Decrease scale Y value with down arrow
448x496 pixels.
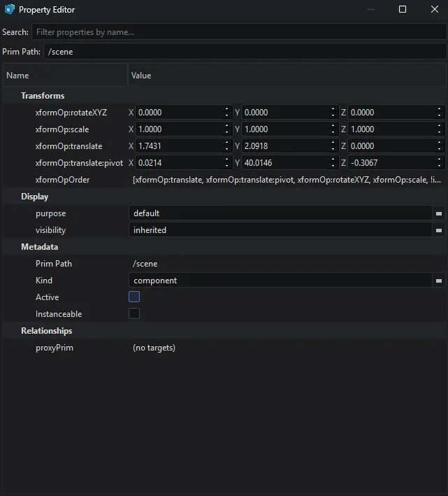(333, 132)
